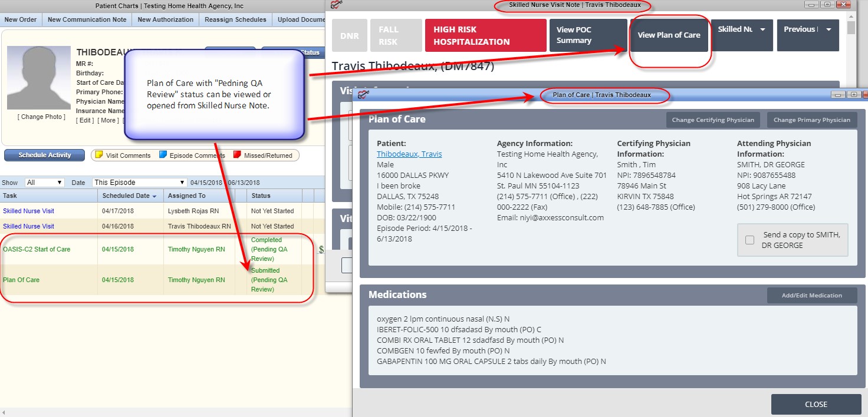868x417 pixels.
Task: Click the Missed/Returned red note icon
Action: coord(238,155)
